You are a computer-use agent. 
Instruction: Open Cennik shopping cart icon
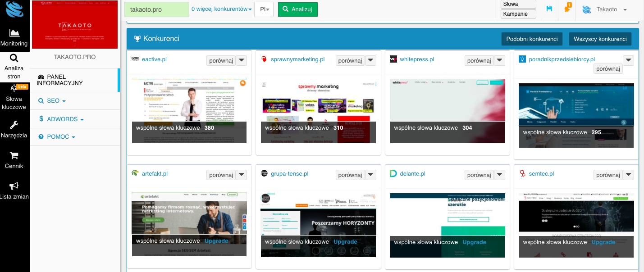[x=14, y=155]
